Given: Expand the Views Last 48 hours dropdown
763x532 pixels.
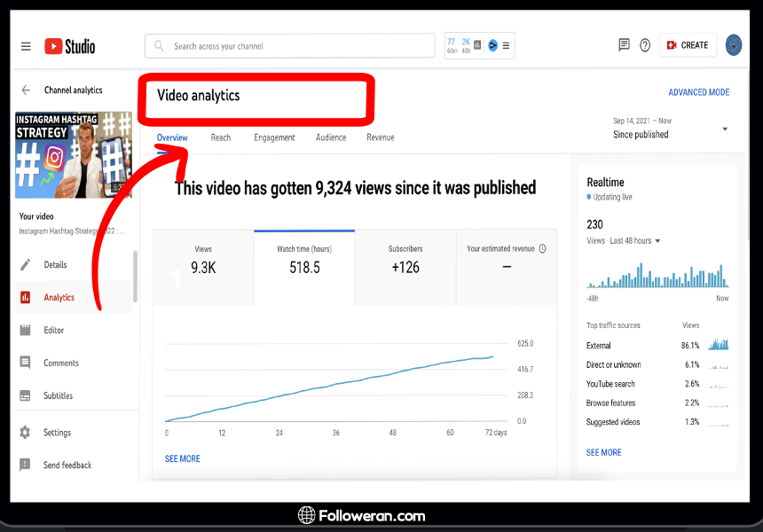Looking at the screenshot, I should (624, 241).
